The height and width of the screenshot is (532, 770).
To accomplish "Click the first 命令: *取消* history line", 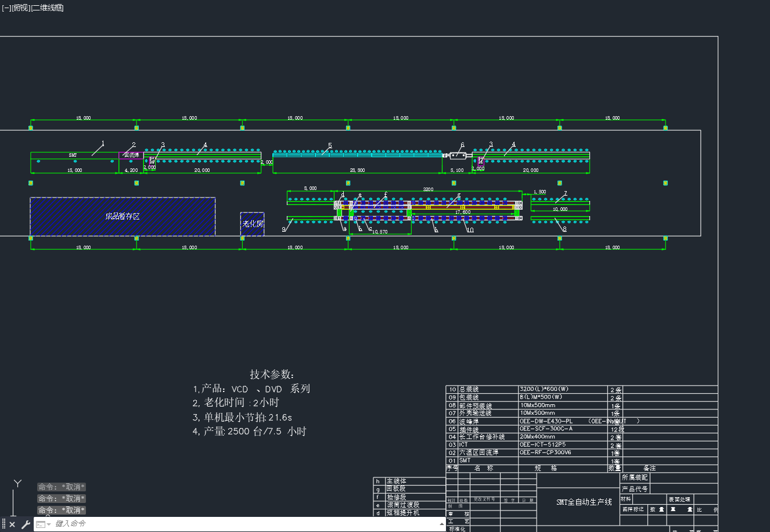I will point(62,487).
